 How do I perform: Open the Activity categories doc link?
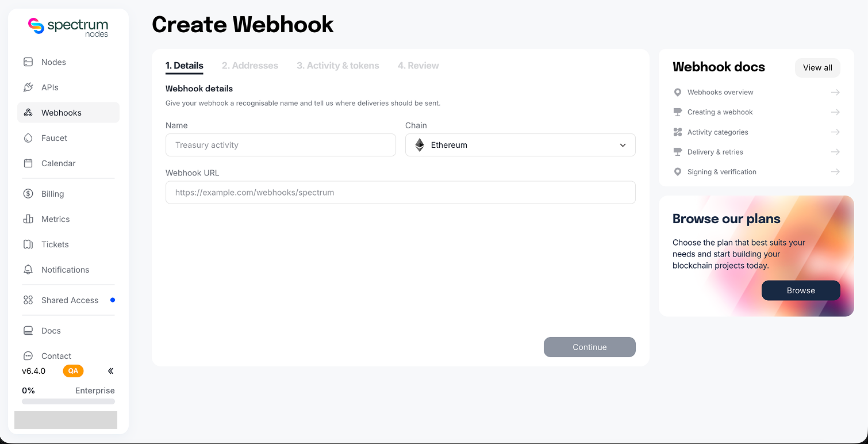756,132
